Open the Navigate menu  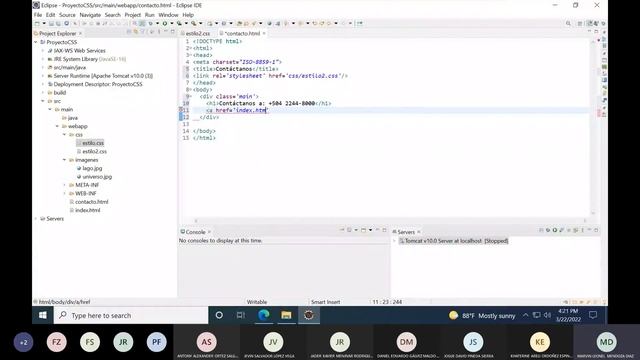pyautogui.click(x=90, y=15)
